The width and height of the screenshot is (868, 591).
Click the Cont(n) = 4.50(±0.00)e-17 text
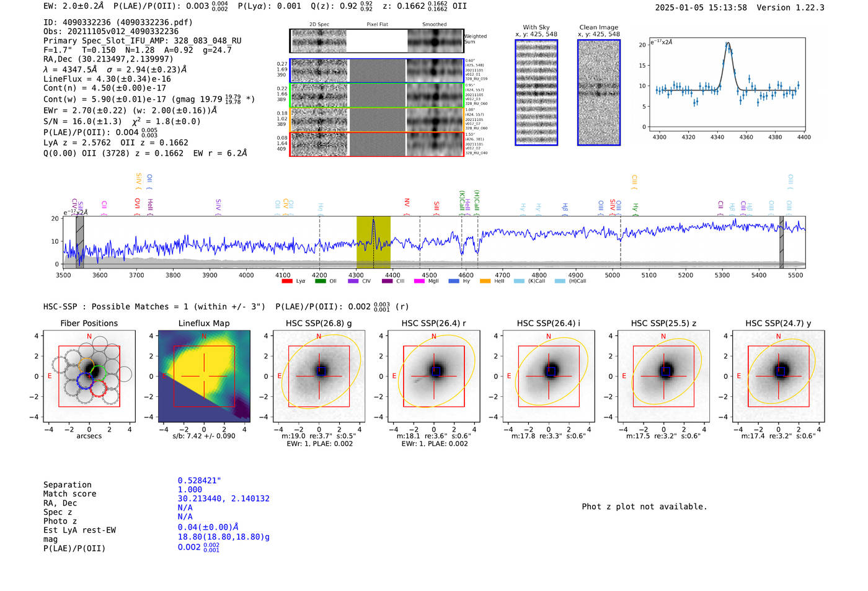point(105,88)
